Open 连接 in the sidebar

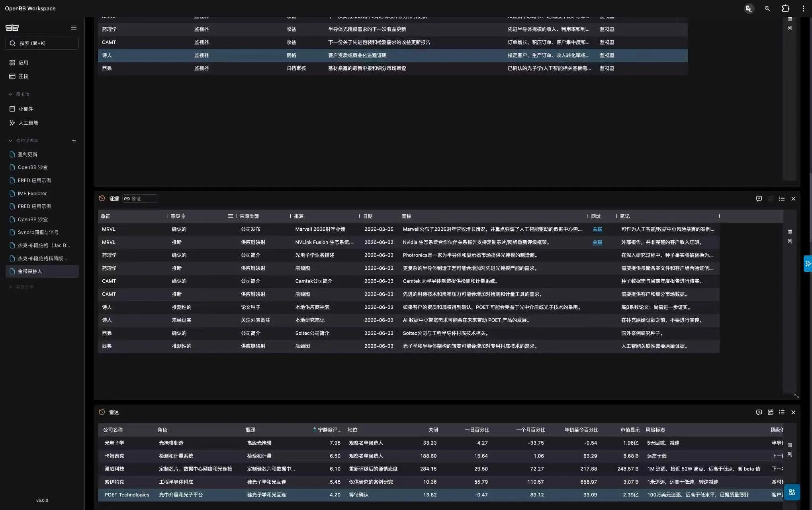tap(23, 76)
